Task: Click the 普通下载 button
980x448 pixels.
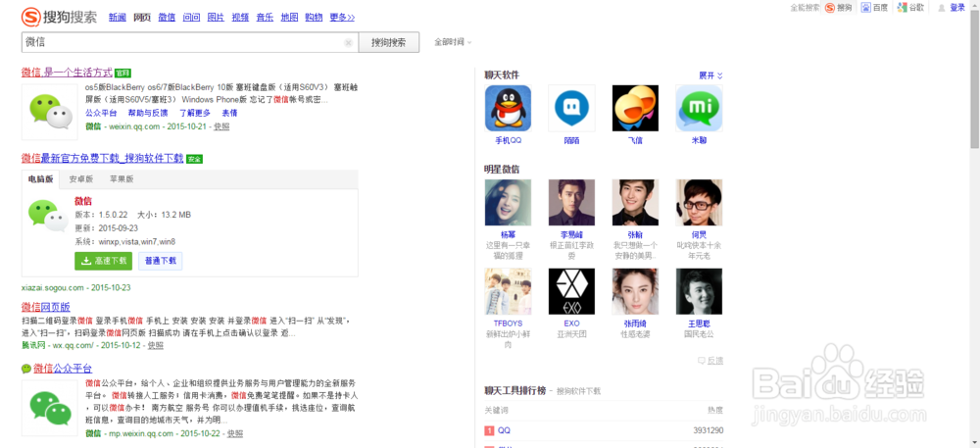Action: (x=161, y=261)
